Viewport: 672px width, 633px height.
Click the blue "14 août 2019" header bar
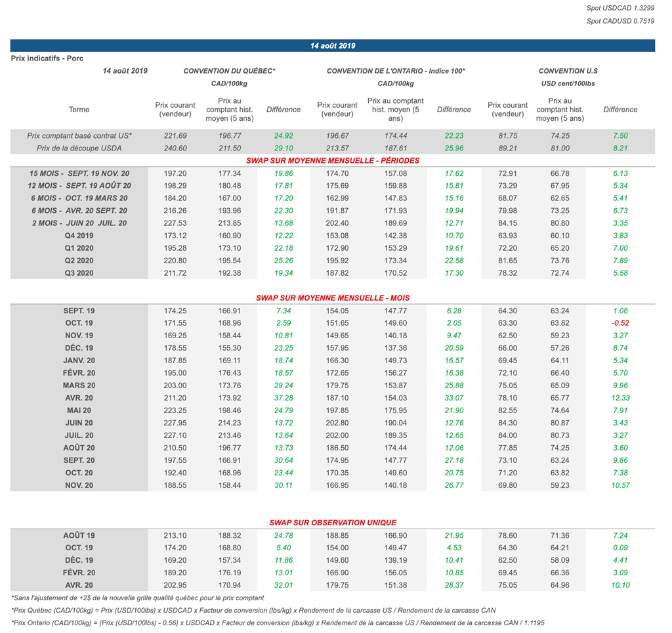pyautogui.click(x=332, y=46)
